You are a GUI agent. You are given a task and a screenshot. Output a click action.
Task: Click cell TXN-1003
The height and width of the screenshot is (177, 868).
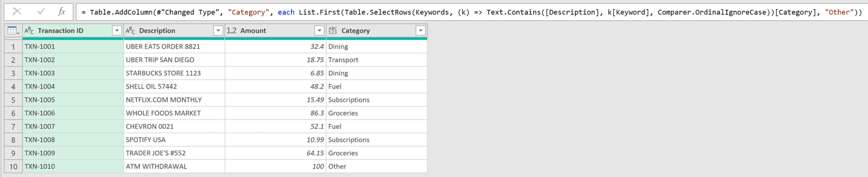(x=73, y=73)
